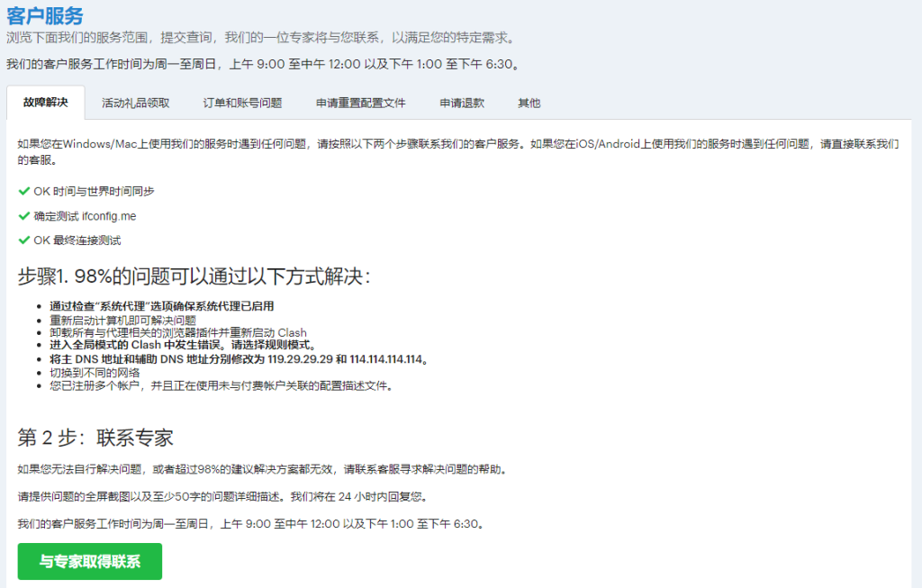Click the 客户服务 page title
The width and height of the screenshot is (922, 588).
coord(45,15)
